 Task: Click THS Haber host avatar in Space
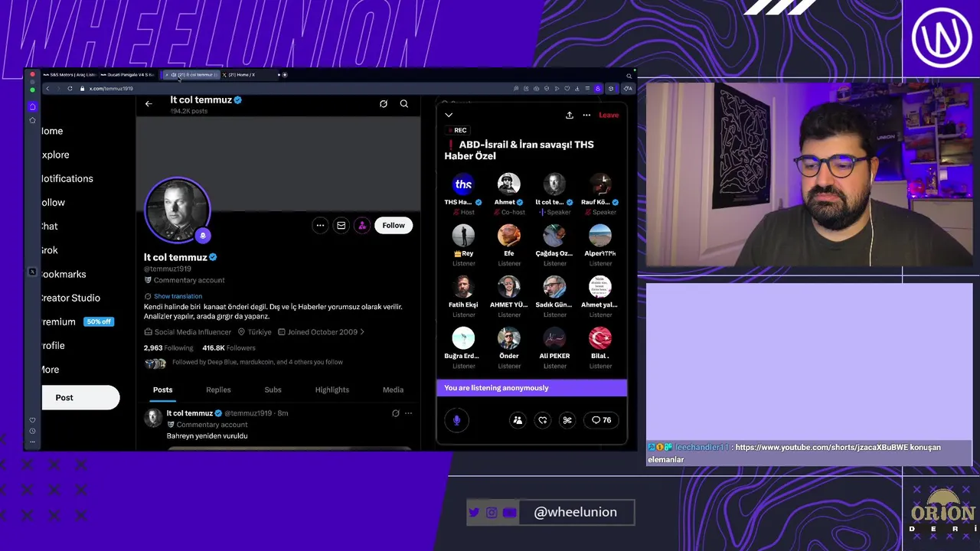[x=463, y=184]
